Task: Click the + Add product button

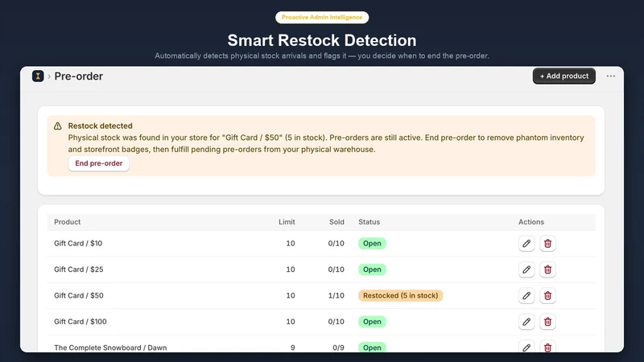Action: (564, 76)
